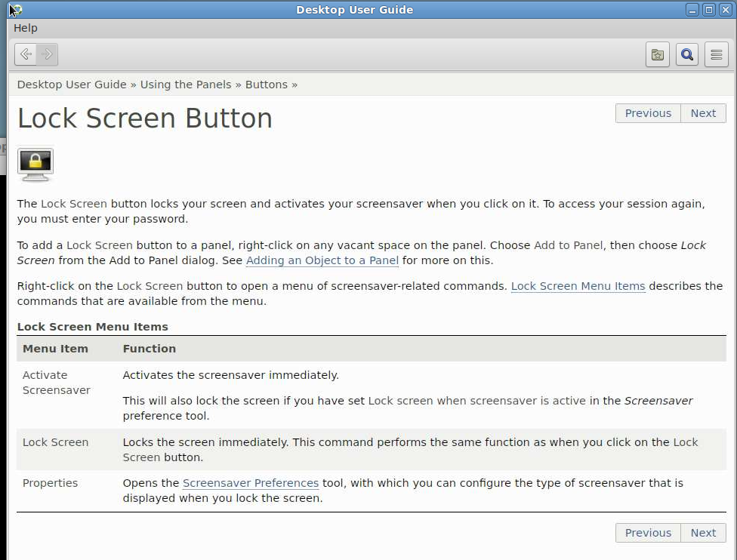
Task: Click the top Next button
Action: click(x=703, y=113)
